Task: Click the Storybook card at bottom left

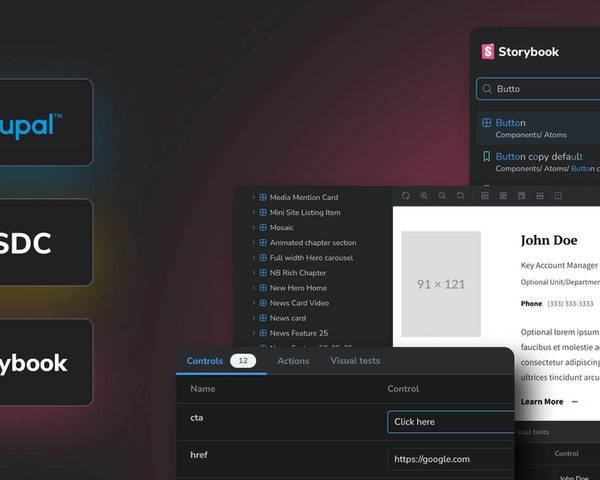Action: [46, 362]
